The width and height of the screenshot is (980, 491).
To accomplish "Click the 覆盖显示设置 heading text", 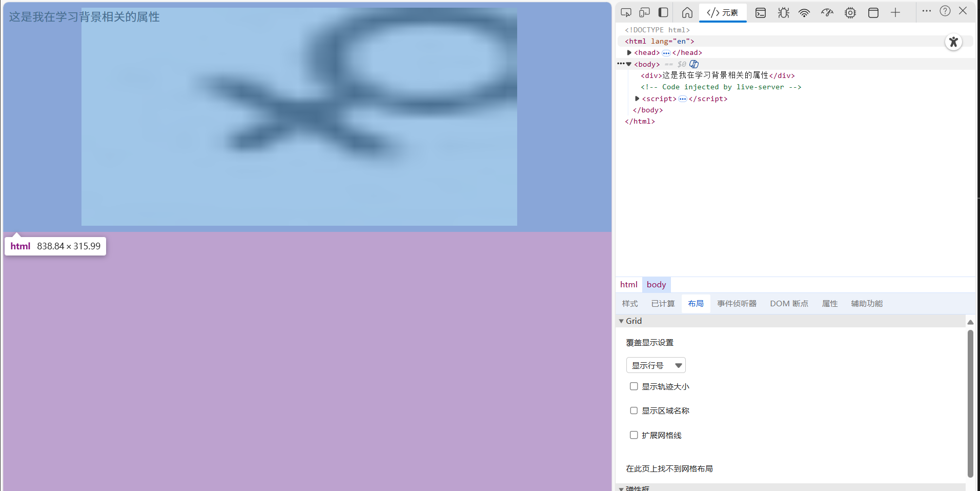I will [x=649, y=342].
